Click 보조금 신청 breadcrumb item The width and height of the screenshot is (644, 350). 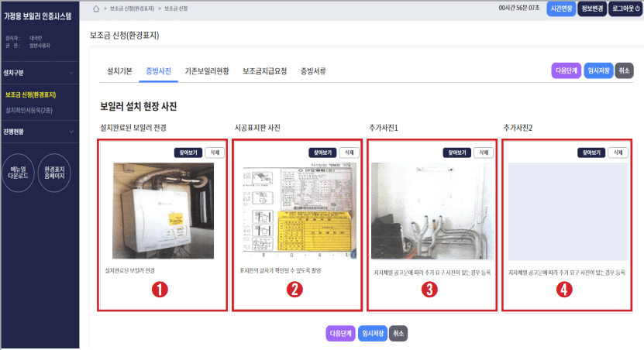176,9
